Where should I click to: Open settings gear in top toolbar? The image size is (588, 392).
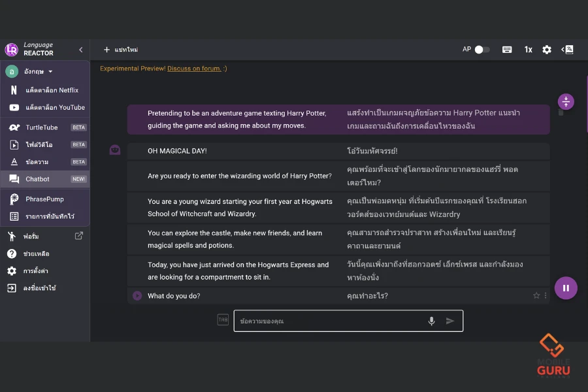pyautogui.click(x=547, y=50)
